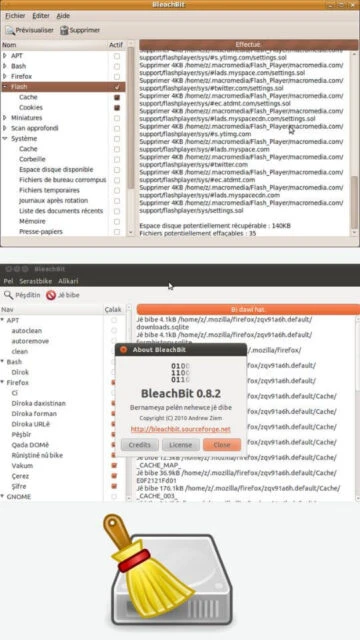Image resolution: width=360 pixels, height=640 pixels.
Task: Expand the Bash node in French window
Action: 5,66
